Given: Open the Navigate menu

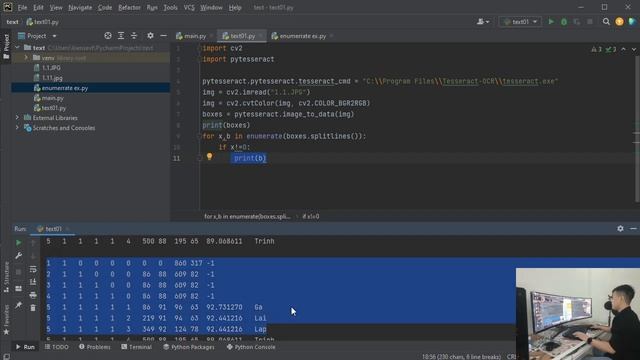Looking at the screenshot, I should coord(80,7).
